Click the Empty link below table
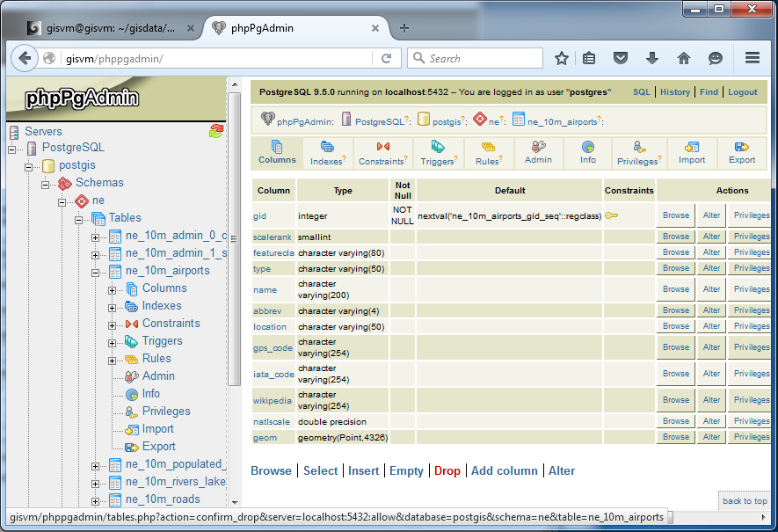778x532 pixels. point(406,470)
